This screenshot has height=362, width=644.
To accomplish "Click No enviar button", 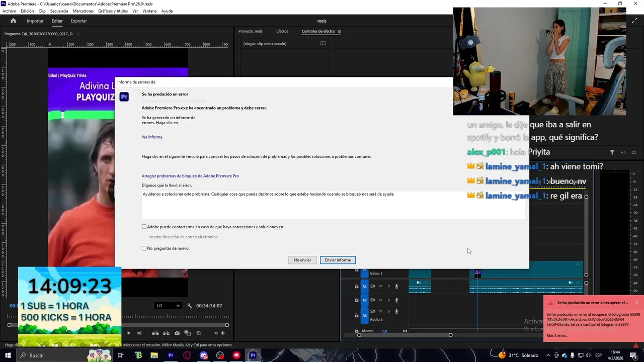I will [x=302, y=260].
